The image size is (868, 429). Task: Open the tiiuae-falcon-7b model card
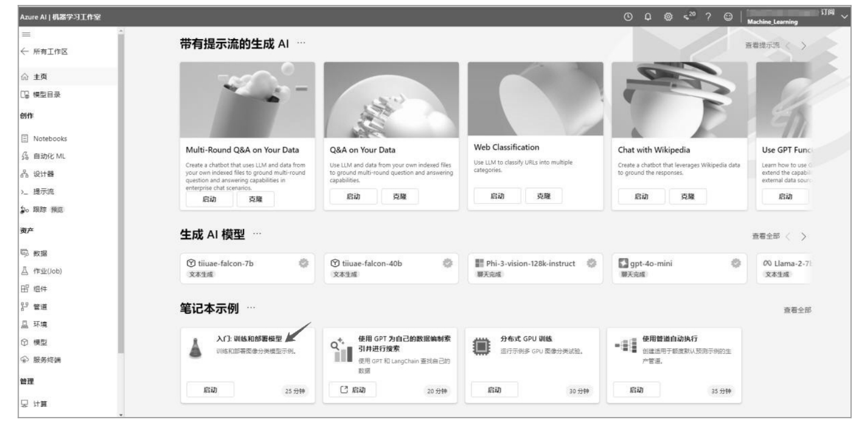[x=247, y=268]
